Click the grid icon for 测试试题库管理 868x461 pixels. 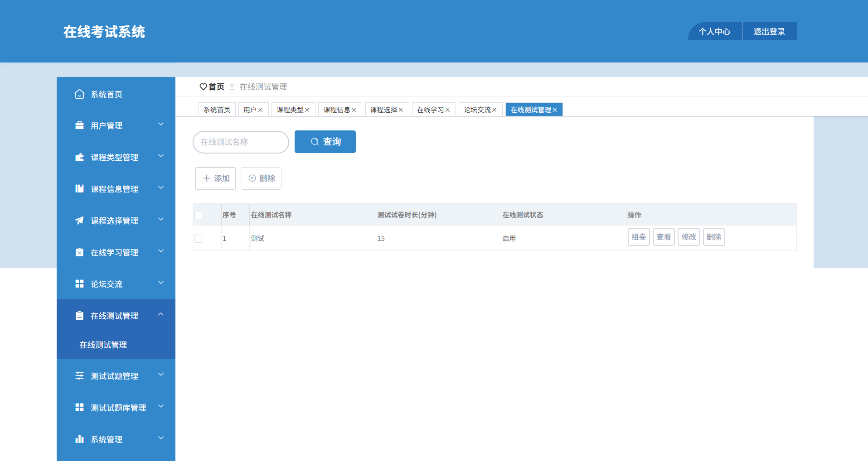click(79, 408)
